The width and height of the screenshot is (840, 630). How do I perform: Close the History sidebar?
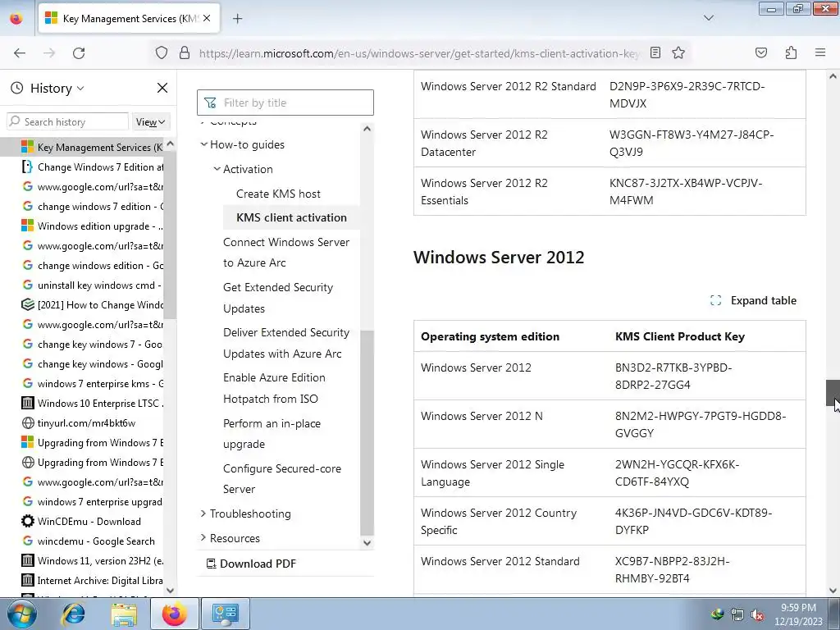coord(162,88)
